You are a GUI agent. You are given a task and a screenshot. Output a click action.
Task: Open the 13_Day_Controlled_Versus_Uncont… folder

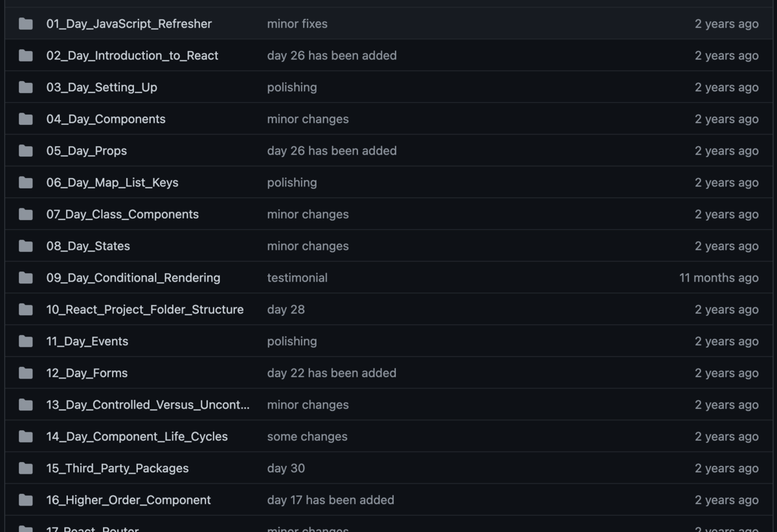148,405
